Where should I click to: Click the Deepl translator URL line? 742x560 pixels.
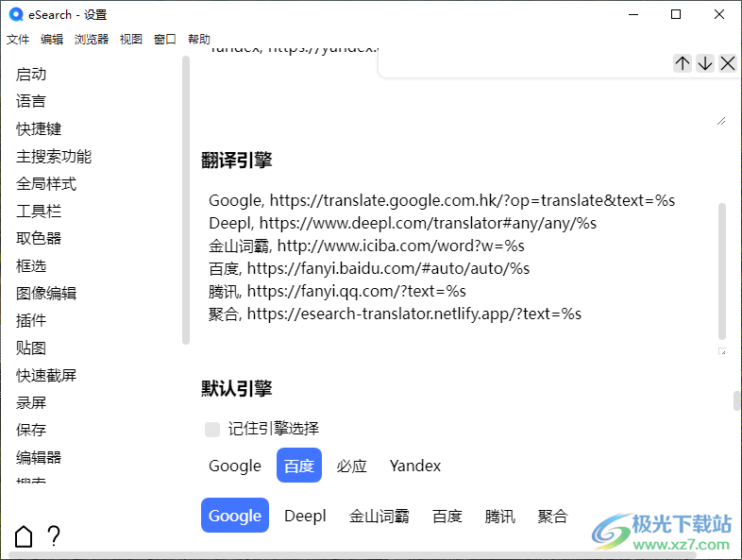click(403, 223)
